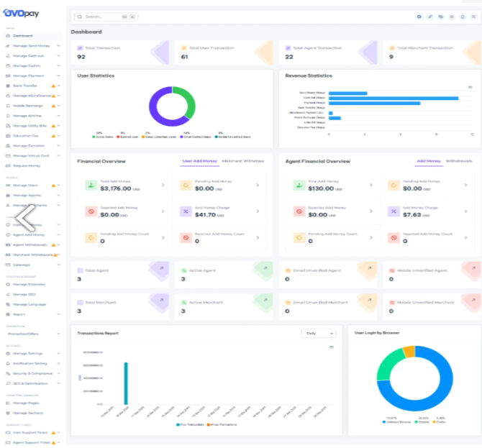Image resolution: width=482 pixels, height=448 pixels.
Task: Open the Daily dropdown in Transactions Report
Action: [319, 334]
